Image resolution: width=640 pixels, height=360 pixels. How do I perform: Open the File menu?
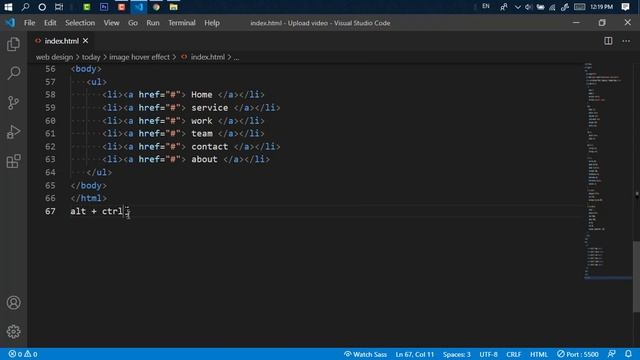click(29, 23)
